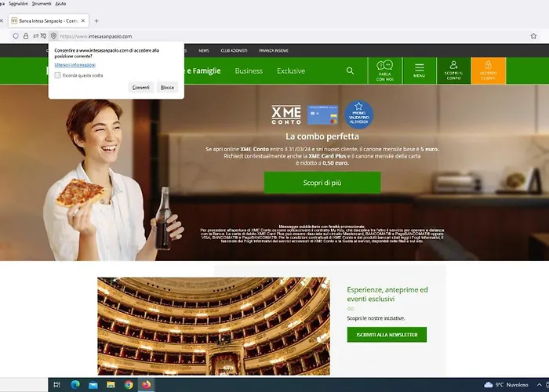Open the orange Accesso Clienti login

coord(488,71)
